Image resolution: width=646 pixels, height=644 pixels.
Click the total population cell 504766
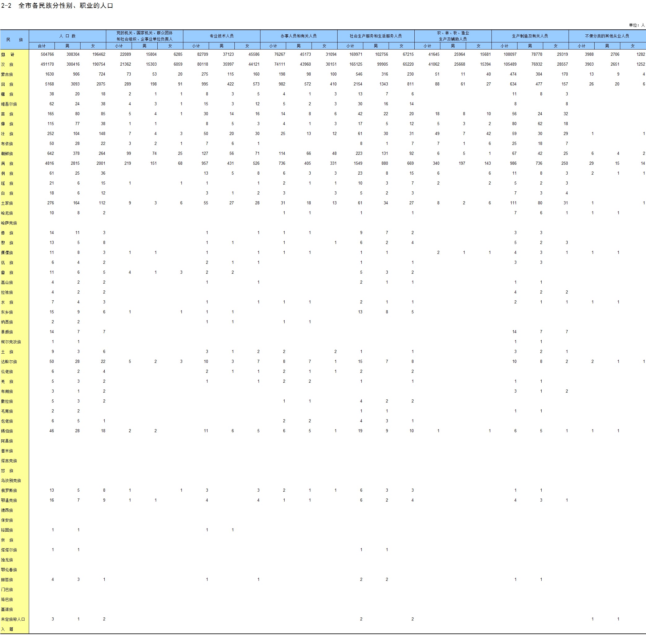point(47,54)
